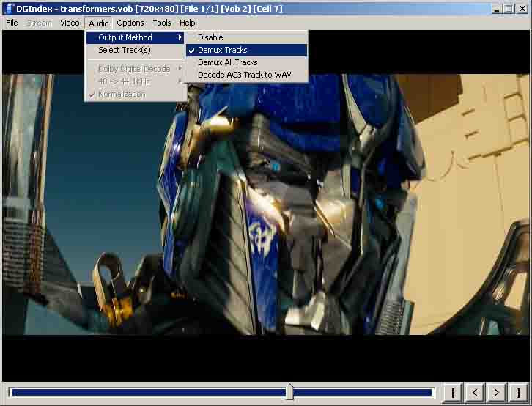The height and width of the screenshot is (406, 532).
Task: Close the DGIndex window
Action: pos(522,9)
